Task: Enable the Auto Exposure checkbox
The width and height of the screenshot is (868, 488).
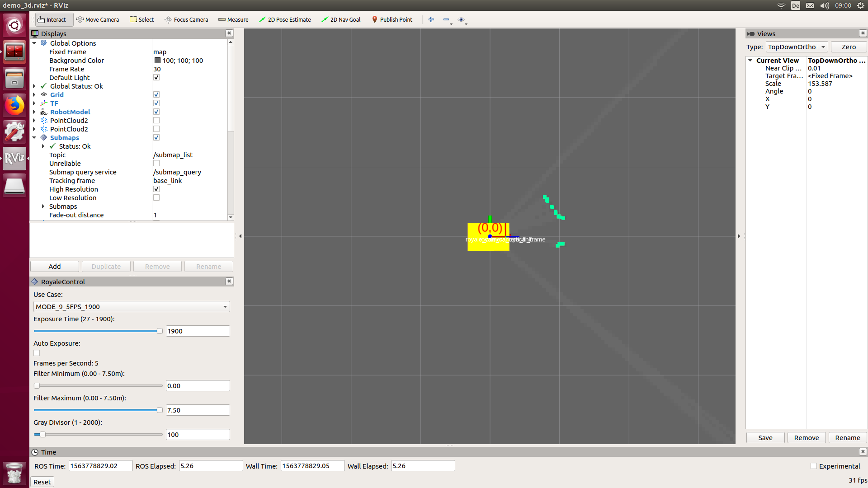Action: (x=37, y=353)
